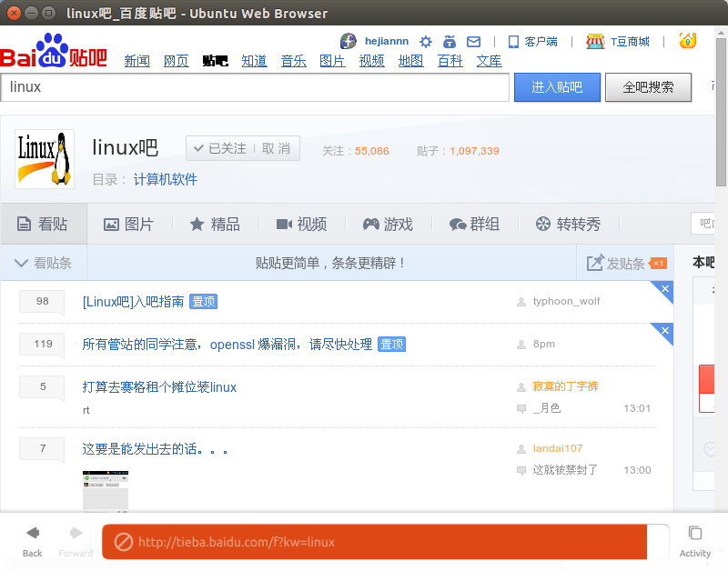This screenshot has height=571, width=728.
Task: Open the [Linux吧]入吧指南 post
Action: 133,302
